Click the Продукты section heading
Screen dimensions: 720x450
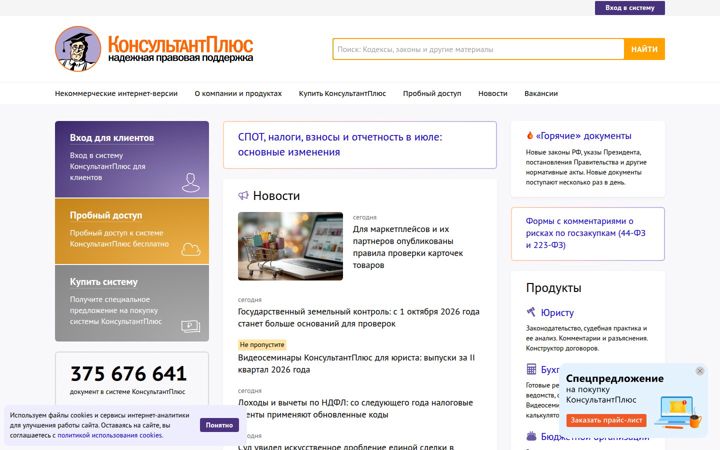point(554,288)
